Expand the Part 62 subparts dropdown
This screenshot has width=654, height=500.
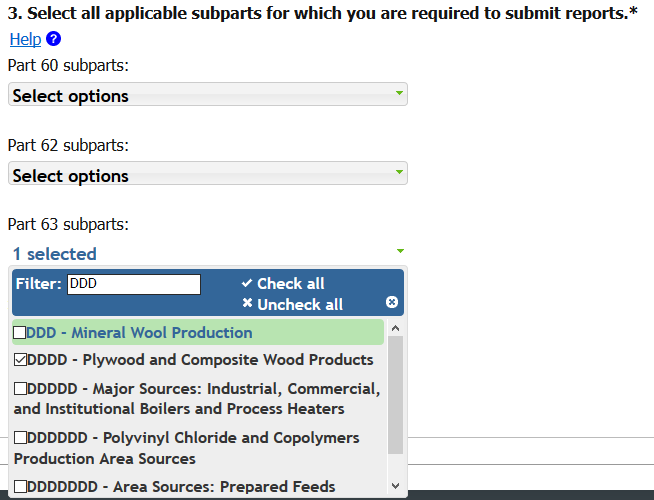207,175
